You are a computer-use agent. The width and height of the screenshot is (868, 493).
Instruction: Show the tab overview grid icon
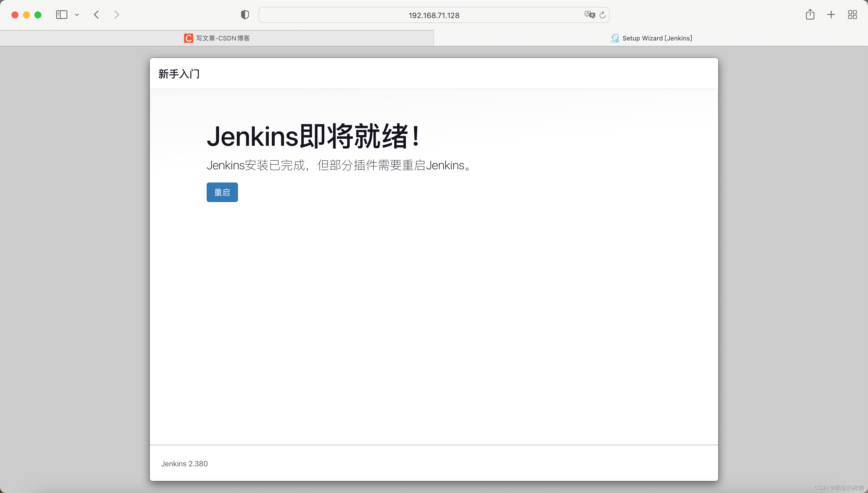pos(852,15)
